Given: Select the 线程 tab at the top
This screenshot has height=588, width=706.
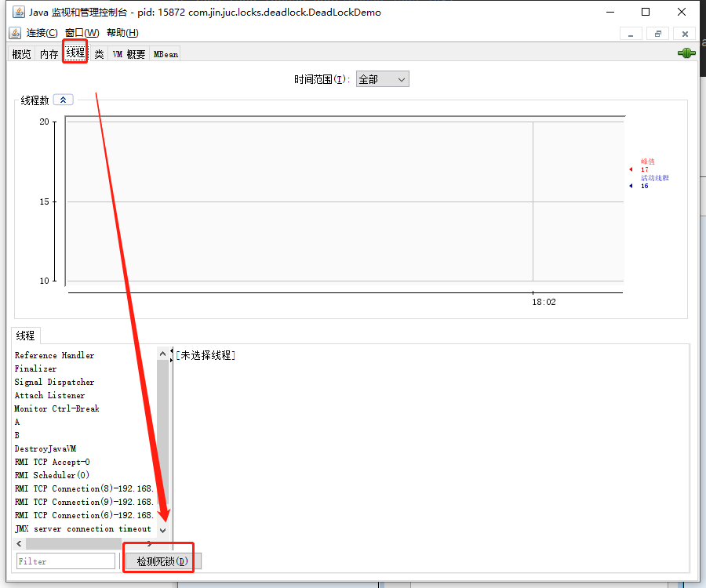Looking at the screenshot, I should [x=75, y=53].
